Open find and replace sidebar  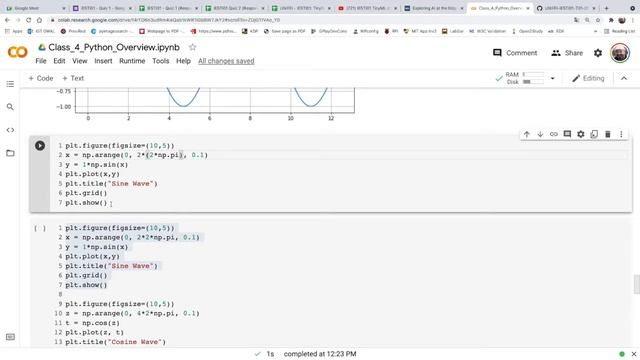tap(10, 107)
